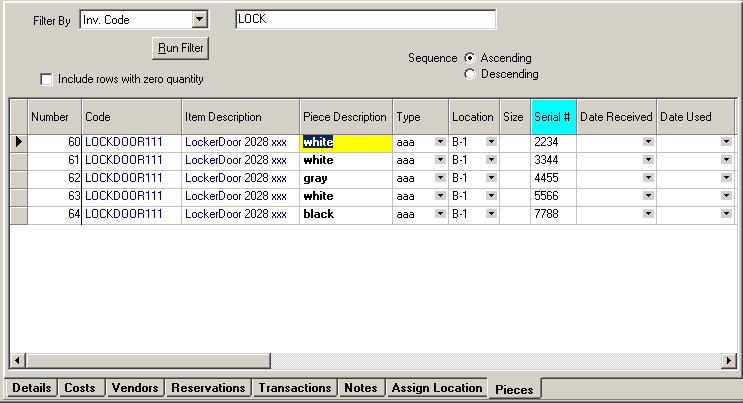Open the Costs tab
Image resolution: width=743 pixels, height=403 pixels.
[x=81, y=387]
